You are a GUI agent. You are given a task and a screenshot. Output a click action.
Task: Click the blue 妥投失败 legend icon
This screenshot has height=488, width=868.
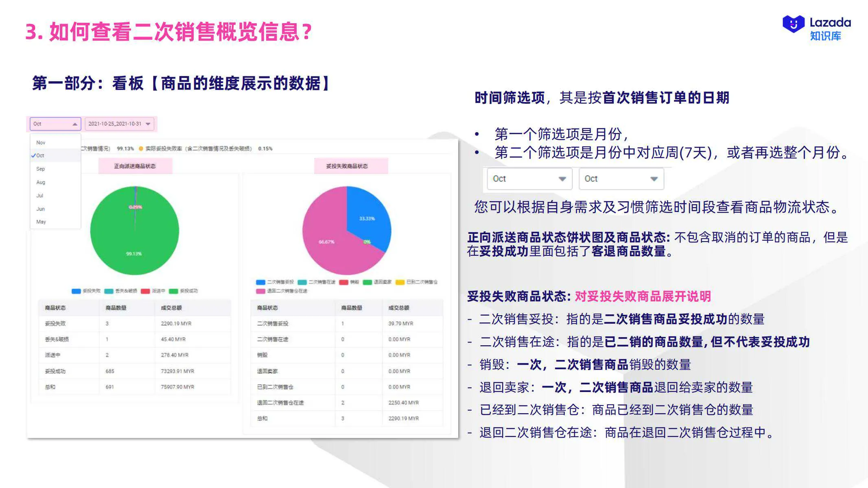coord(76,291)
